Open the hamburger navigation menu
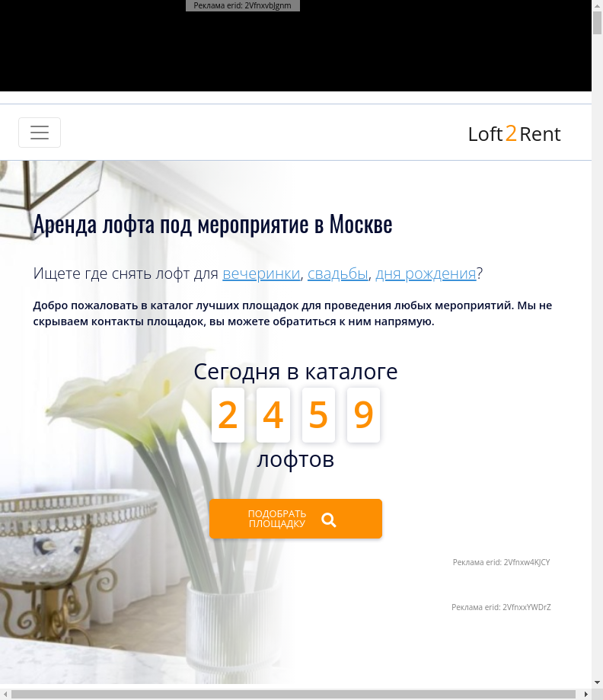 click(x=40, y=133)
